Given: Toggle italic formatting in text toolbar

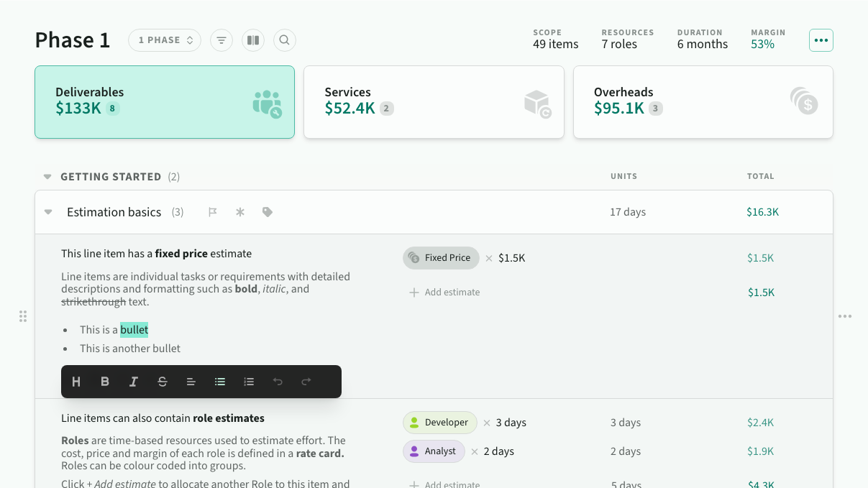Looking at the screenshot, I should pyautogui.click(x=134, y=382).
